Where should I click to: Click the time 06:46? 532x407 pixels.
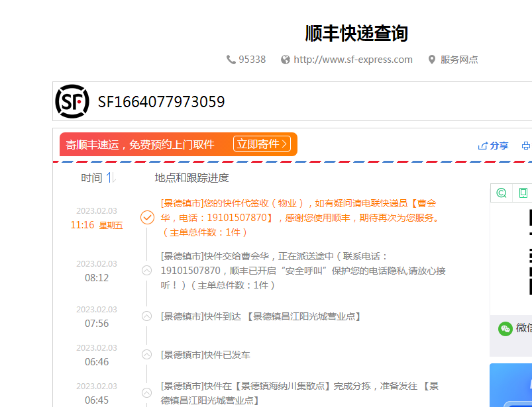[x=97, y=361]
